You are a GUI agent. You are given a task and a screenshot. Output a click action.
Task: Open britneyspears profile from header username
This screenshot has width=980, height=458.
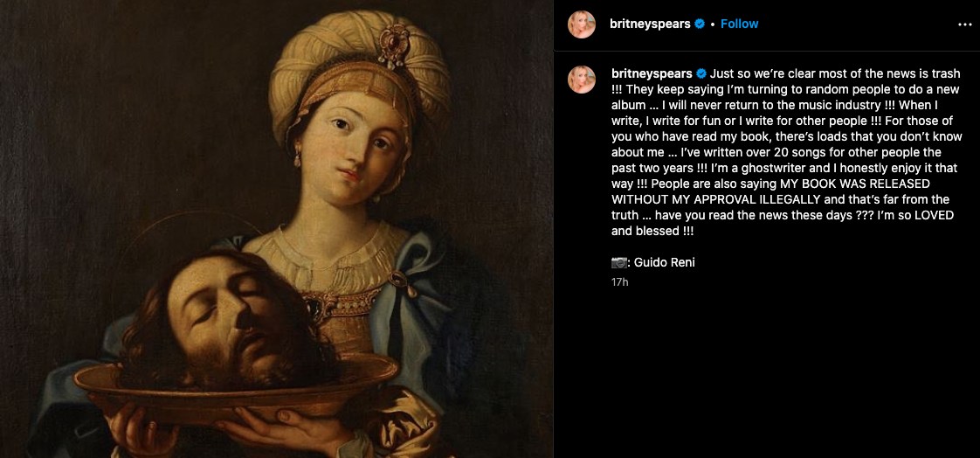(x=651, y=24)
